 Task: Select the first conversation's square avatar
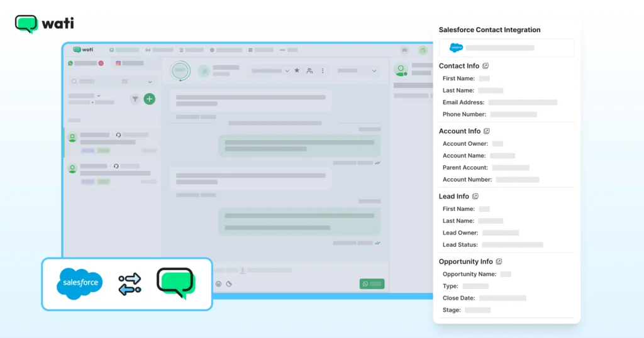[72, 137]
